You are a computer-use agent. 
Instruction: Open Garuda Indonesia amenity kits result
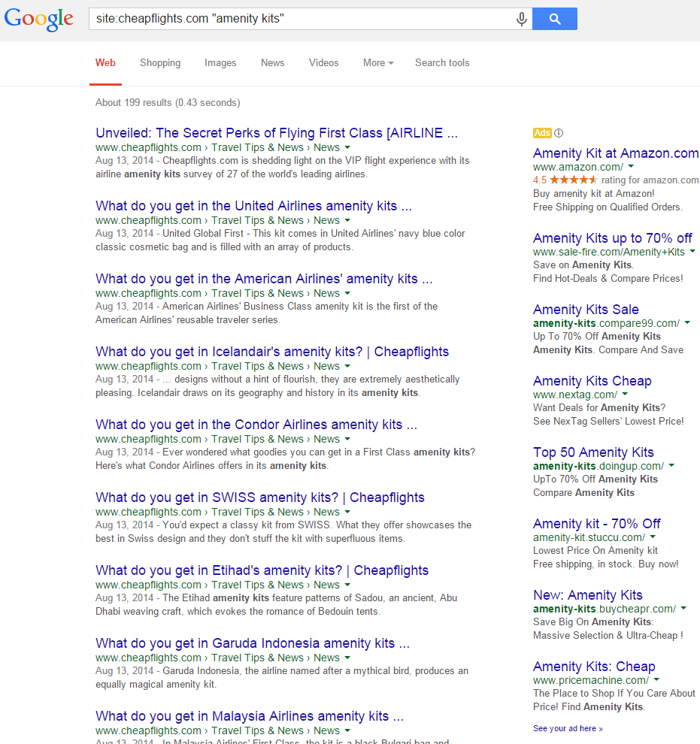253,643
